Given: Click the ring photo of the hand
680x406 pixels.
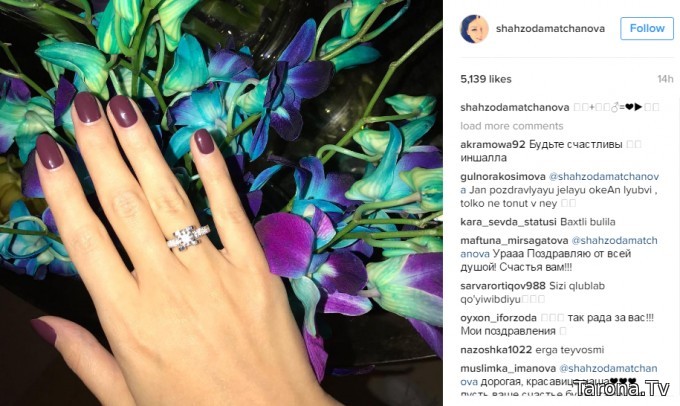Looking at the screenshot, I should (x=221, y=203).
